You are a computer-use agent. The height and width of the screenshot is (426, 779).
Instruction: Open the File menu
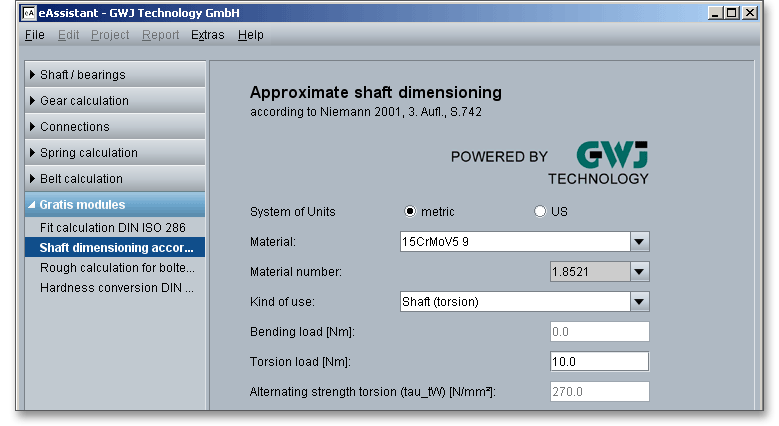tap(34, 35)
